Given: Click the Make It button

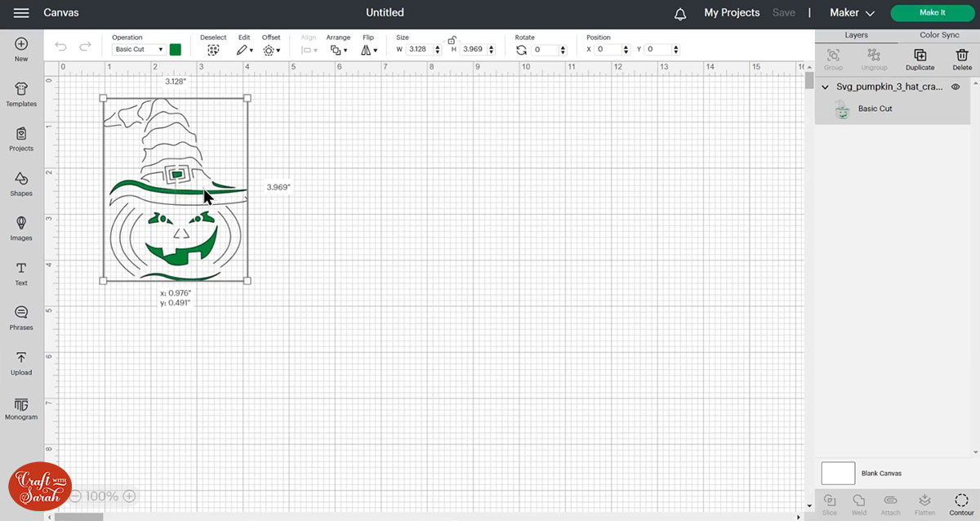Looking at the screenshot, I should [932, 13].
